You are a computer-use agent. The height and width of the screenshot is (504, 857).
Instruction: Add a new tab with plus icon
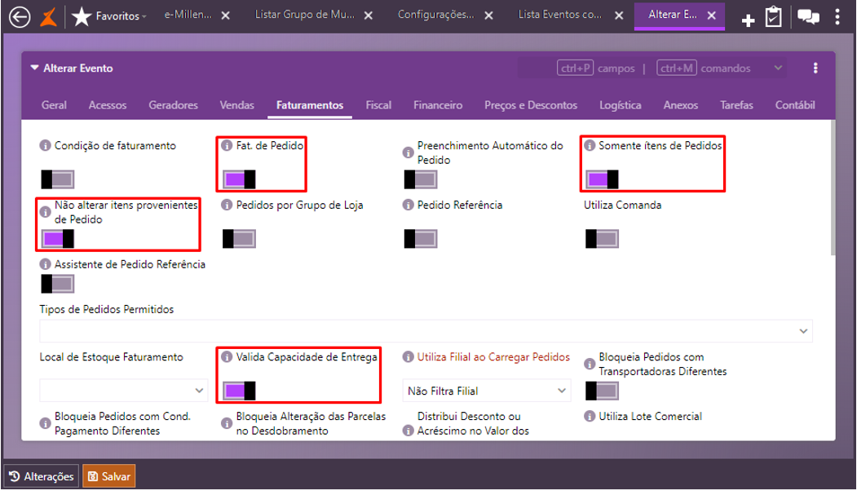click(x=748, y=20)
